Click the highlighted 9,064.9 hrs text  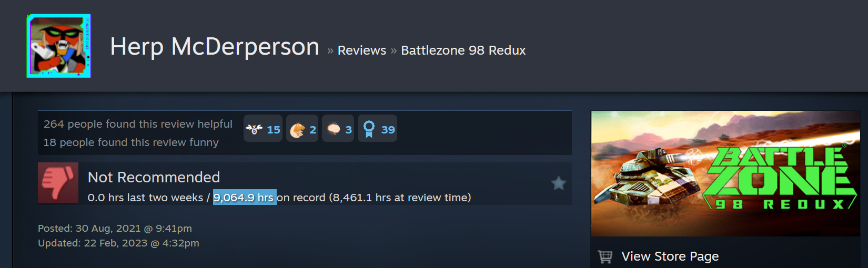coord(245,197)
